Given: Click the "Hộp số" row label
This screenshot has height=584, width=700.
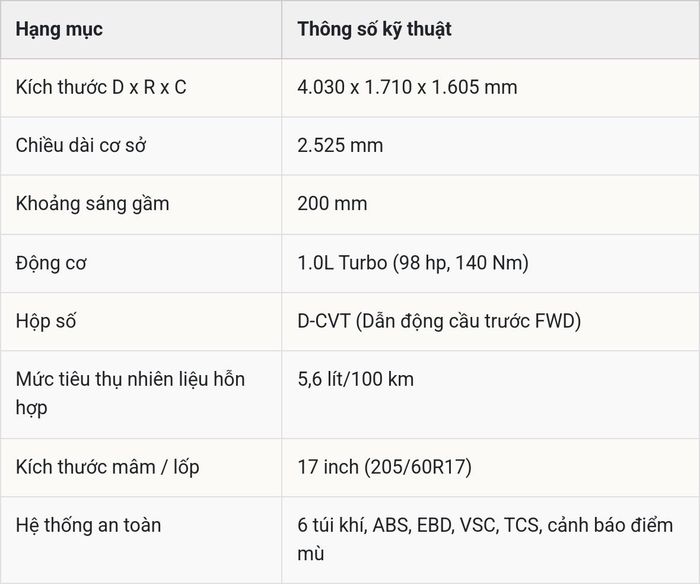Looking at the screenshot, I should 46,321.
